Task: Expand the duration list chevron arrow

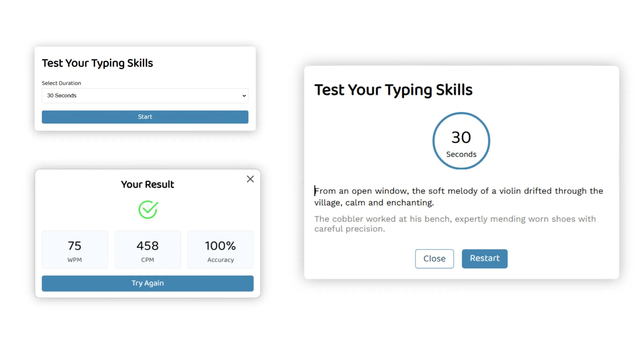Action: click(x=244, y=96)
